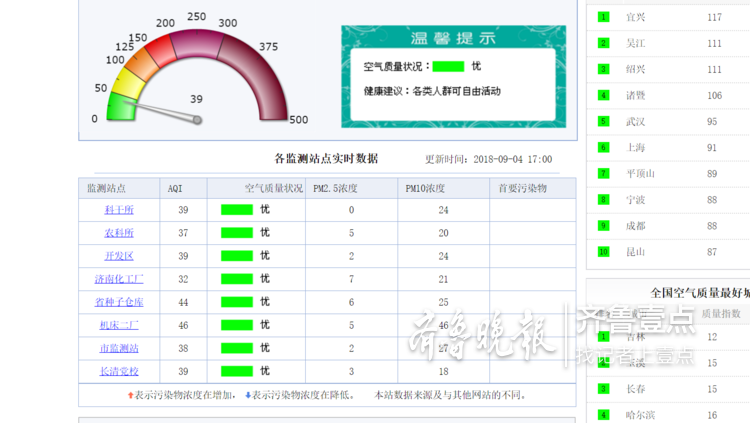Open the 长清党校 station link

point(119,371)
